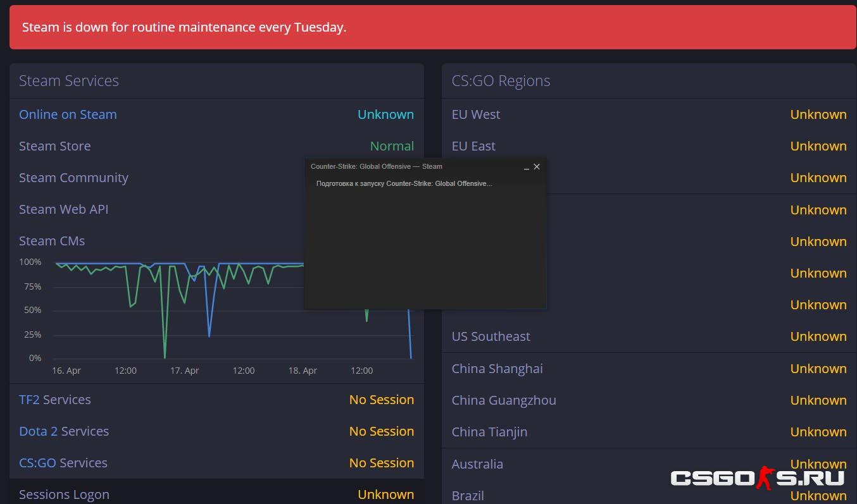Click the 17. Apr label on chart axis

(x=185, y=371)
